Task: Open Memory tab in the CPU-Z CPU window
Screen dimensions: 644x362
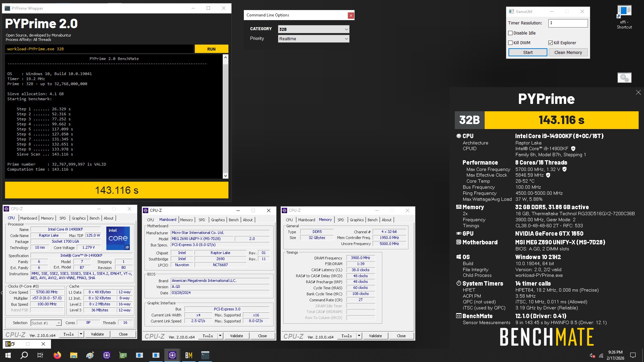Action: pos(47,218)
